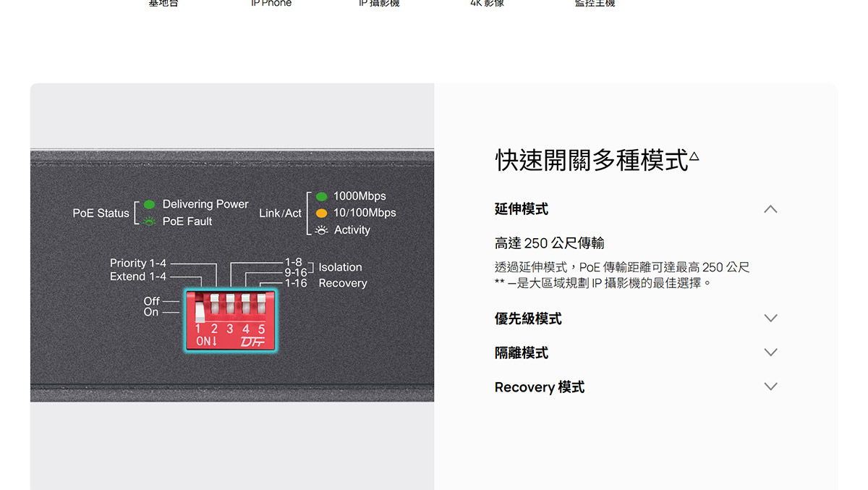Click the blinking Activity LED icon
The image size is (868, 490).
(322, 230)
